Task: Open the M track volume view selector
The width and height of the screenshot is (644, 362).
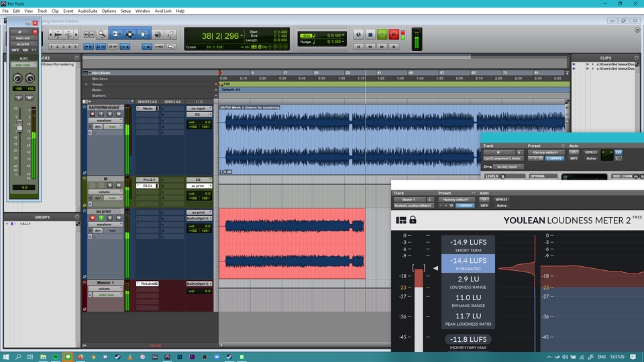Action: coord(105,192)
